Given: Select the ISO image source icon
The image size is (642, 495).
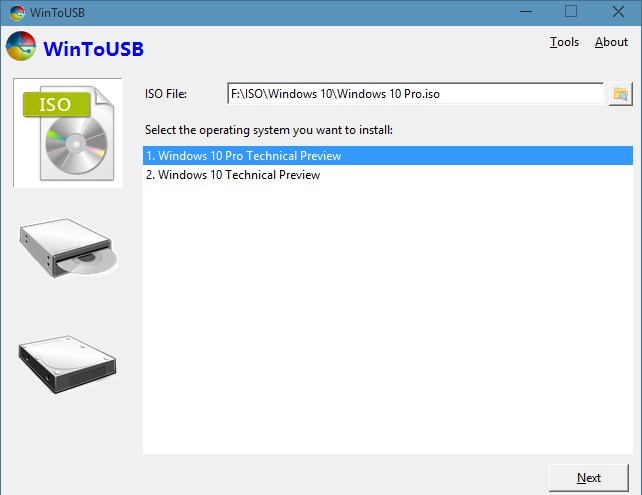Looking at the screenshot, I should [x=67, y=132].
